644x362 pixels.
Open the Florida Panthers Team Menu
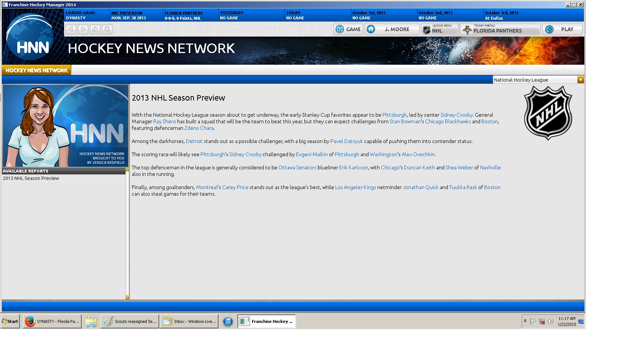click(x=500, y=29)
